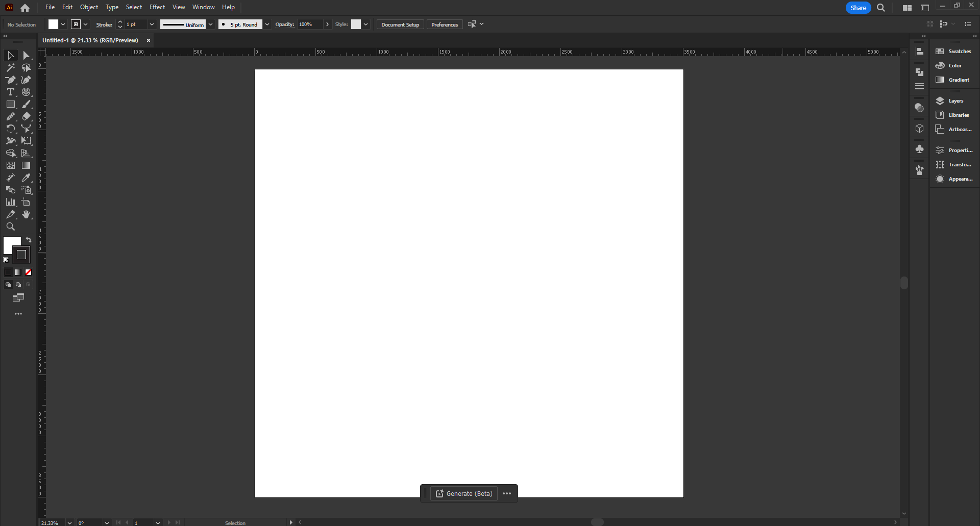Select the Lasso tool
Viewport: 980px width, 526px height.
click(26, 67)
